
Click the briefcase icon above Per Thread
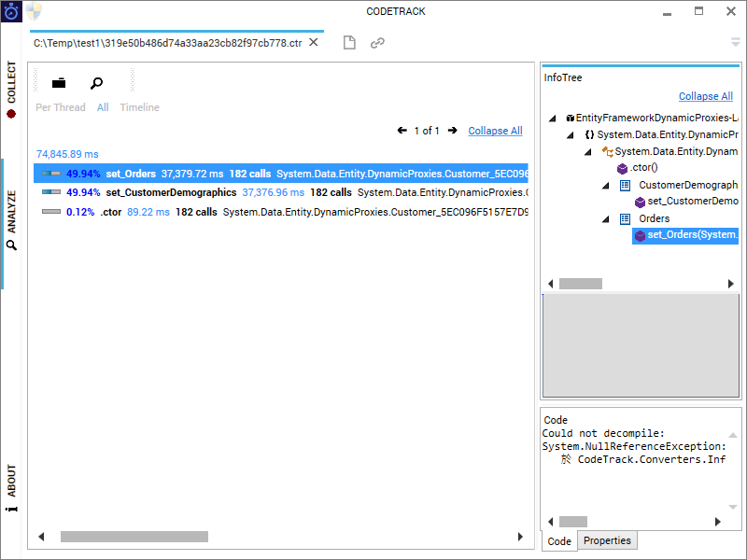click(x=59, y=83)
